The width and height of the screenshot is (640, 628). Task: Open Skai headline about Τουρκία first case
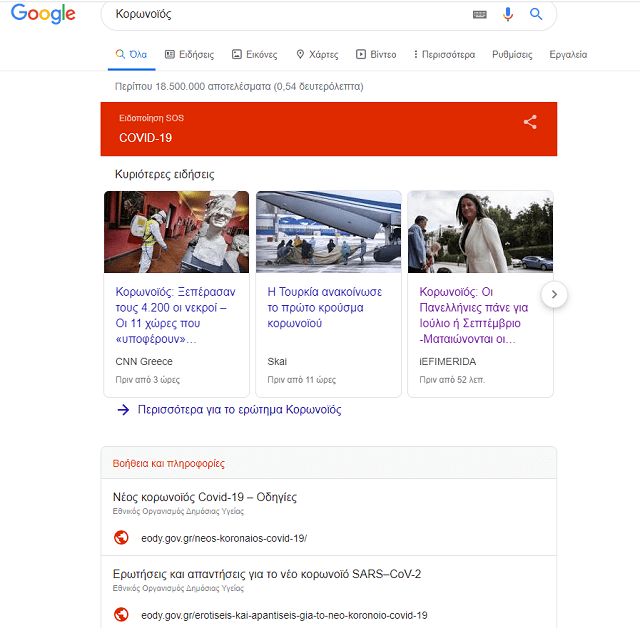click(x=324, y=307)
